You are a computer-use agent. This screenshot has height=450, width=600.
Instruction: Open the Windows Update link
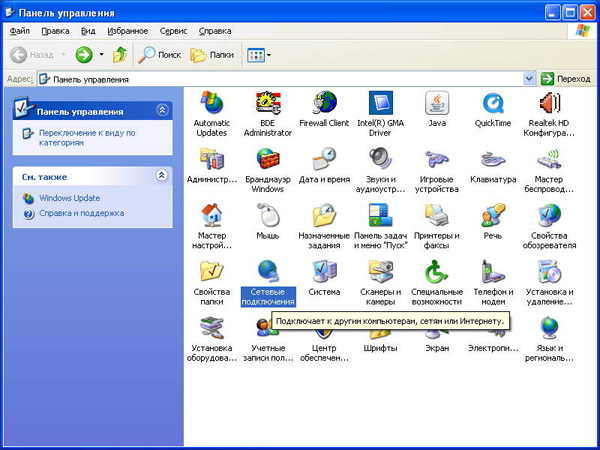[70, 198]
